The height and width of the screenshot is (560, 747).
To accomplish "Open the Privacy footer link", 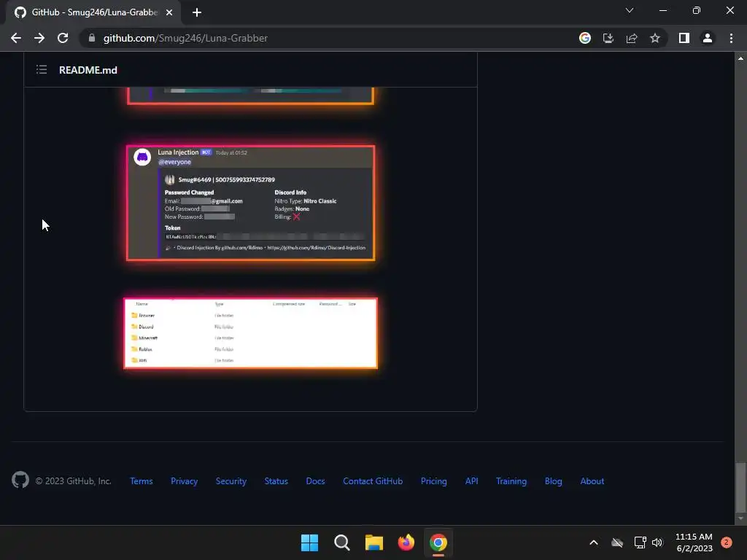I will pyautogui.click(x=185, y=481).
